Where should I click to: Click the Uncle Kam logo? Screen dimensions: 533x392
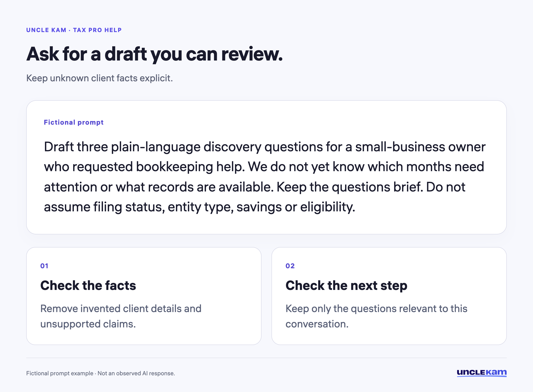482,373
